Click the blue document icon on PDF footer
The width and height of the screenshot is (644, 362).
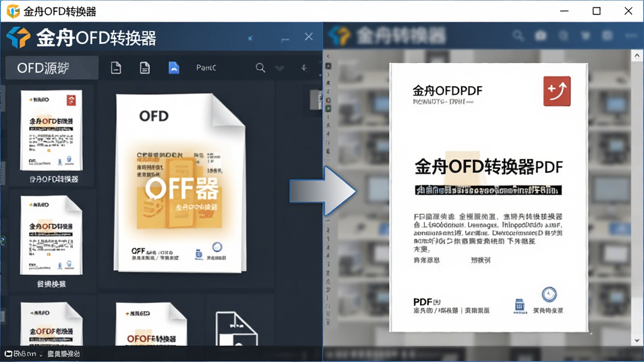519,306
